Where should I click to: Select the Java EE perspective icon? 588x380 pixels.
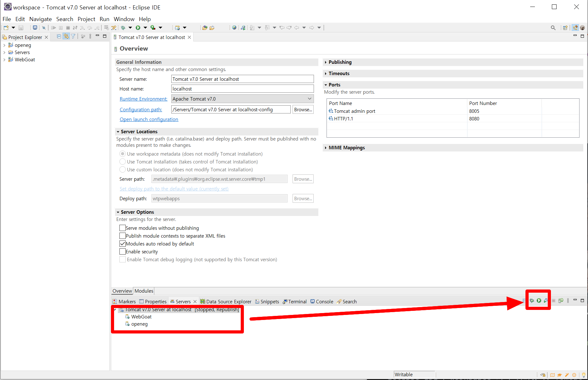pyautogui.click(x=575, y=28)
